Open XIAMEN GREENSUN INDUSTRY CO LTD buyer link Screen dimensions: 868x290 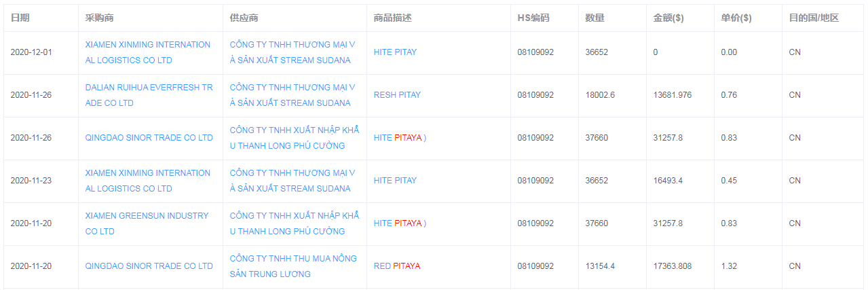(x=147, y=223)
